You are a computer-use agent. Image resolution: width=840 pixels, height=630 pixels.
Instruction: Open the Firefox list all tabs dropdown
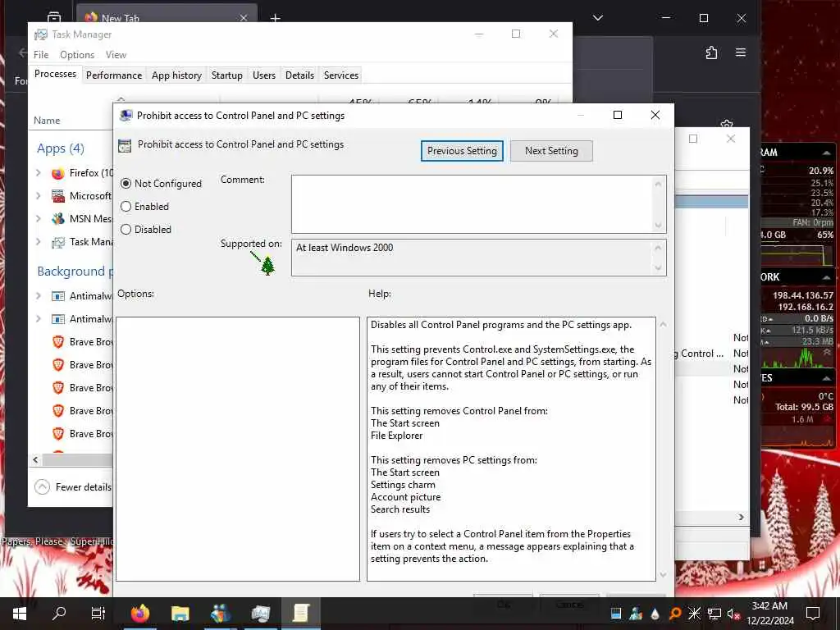(598, 18)
